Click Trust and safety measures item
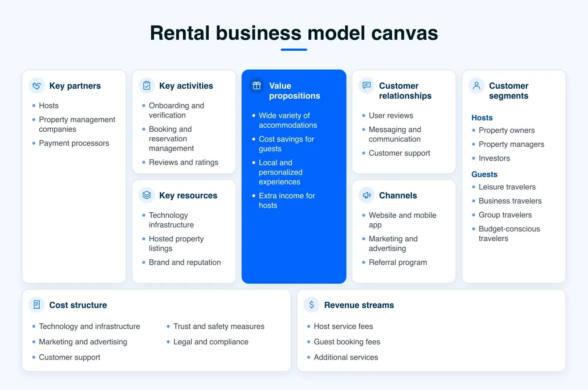This screenshot has width=588, height=390. tap(219, 326)
